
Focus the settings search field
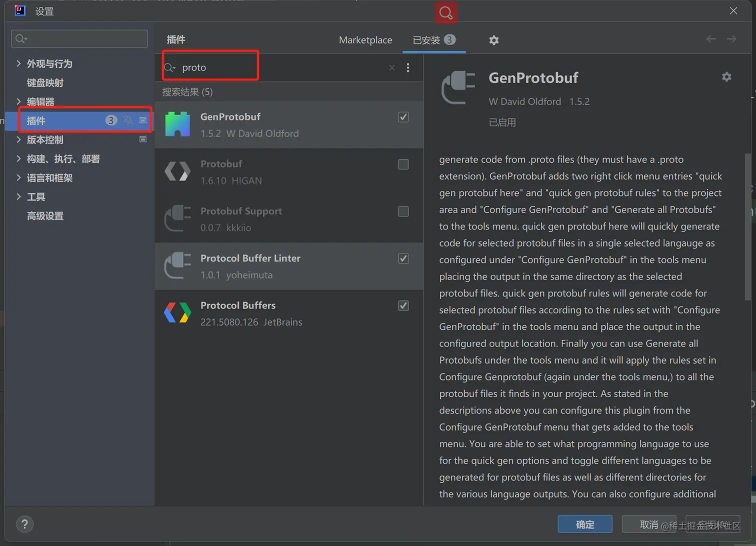[x=79, y=38]
